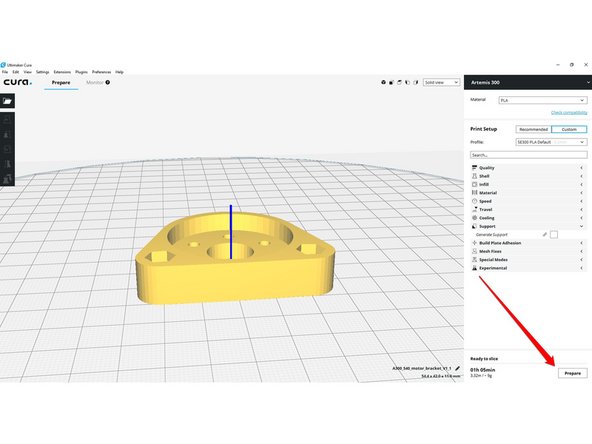Click the Travel settings label
The width and height of the screenshot is (592, 444).
[x=486, y=210]
